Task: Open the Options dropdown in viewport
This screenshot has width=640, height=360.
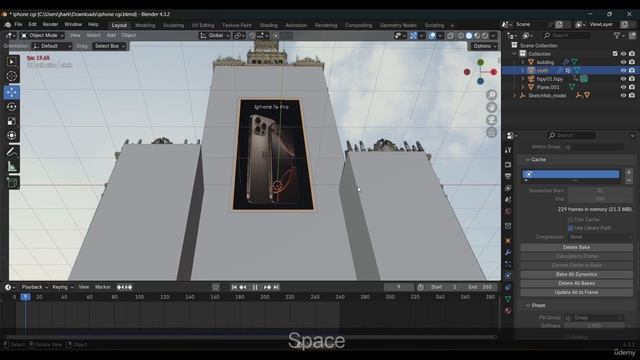Action: [x=484, y=46]
